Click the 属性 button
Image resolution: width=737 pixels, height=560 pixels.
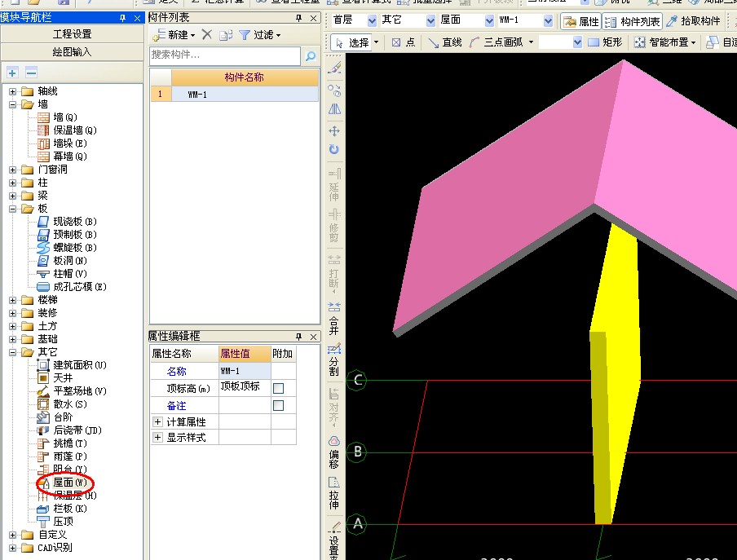(581, 21)
